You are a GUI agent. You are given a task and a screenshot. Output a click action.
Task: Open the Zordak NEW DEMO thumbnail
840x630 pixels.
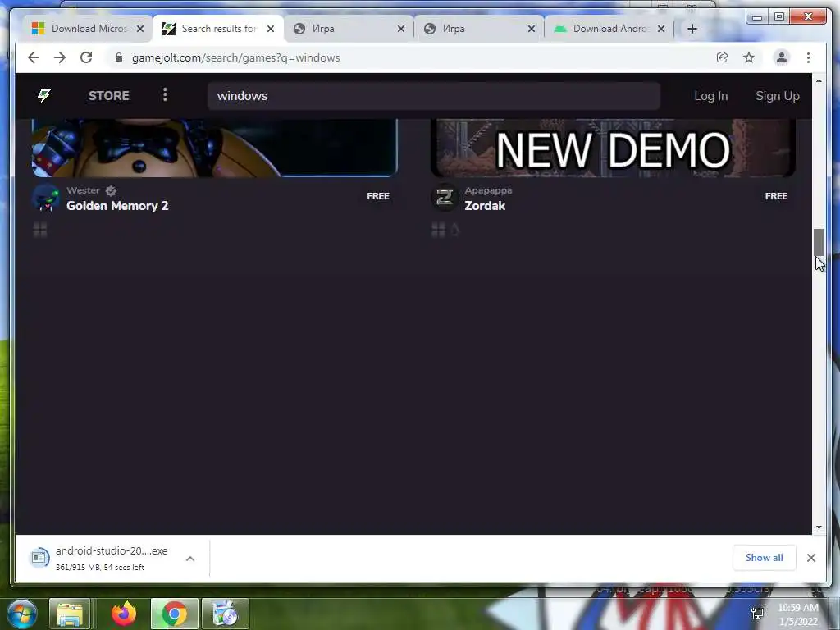point(613,148)
